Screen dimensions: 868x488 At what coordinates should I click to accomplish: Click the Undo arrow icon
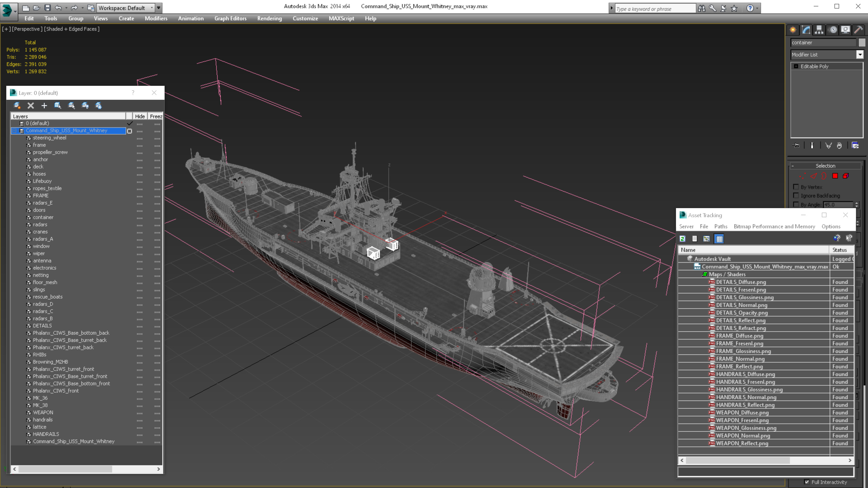[x=58, y=8]
